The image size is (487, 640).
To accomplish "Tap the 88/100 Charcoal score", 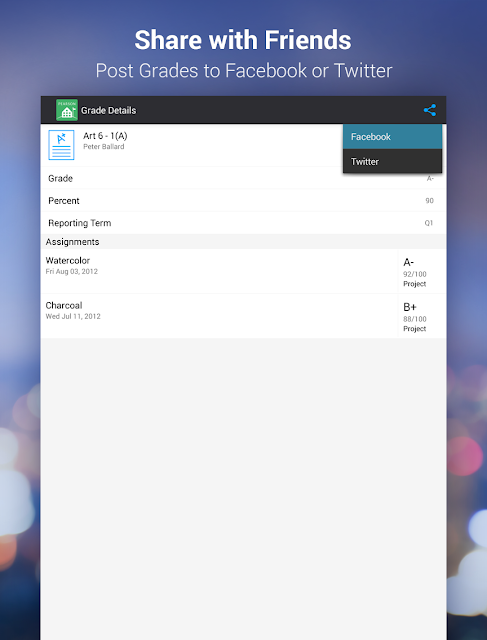I will [x=415, y=319].
